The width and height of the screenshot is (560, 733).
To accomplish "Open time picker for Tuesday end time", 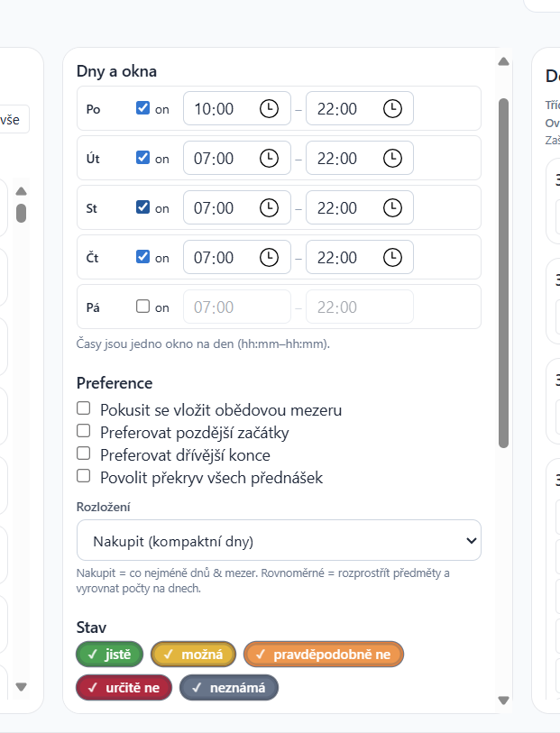I will pos(392,159).
